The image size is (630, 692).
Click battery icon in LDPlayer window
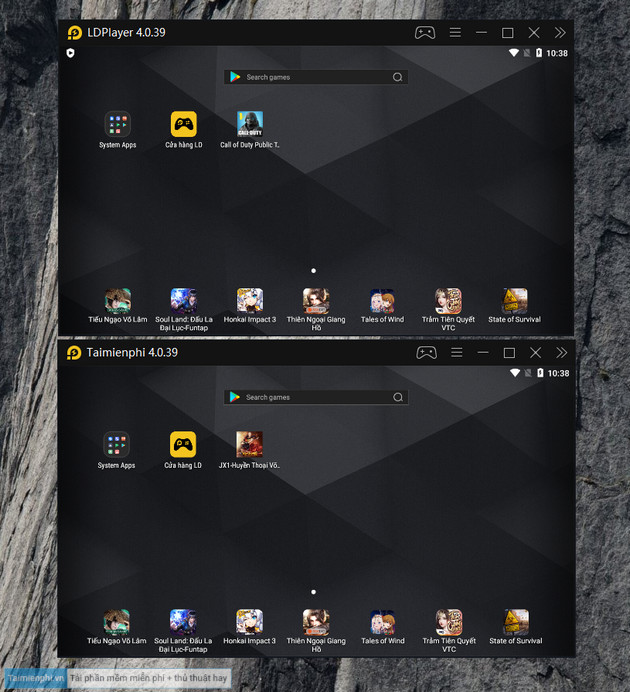[539, 53]
